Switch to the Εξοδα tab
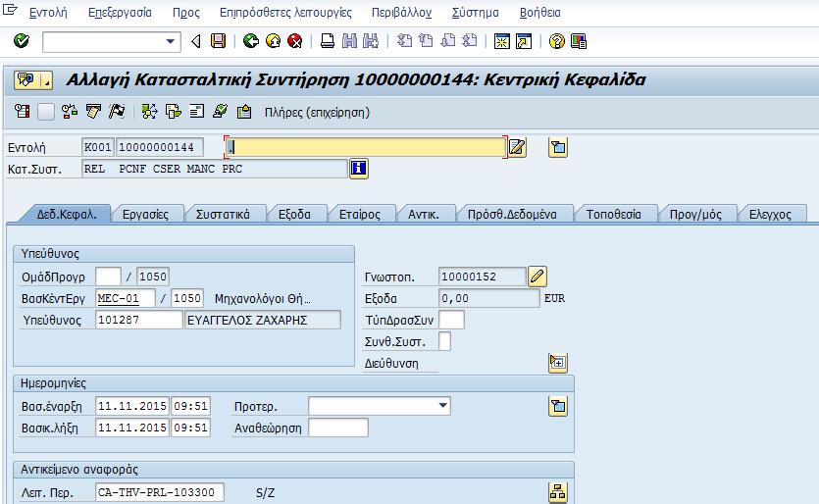The width and height of the screenshot is (819, 504). coord(294,214)
